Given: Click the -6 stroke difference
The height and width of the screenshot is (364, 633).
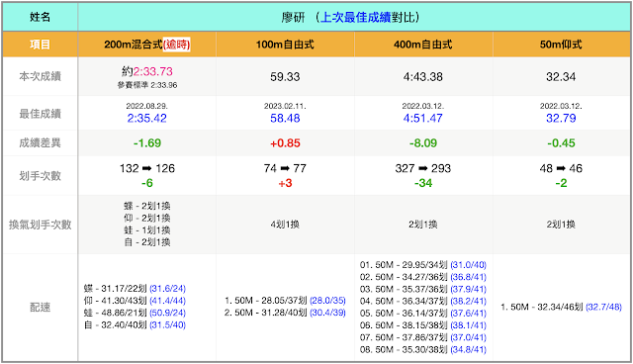Looking at the screenshot, I should 147,183.
